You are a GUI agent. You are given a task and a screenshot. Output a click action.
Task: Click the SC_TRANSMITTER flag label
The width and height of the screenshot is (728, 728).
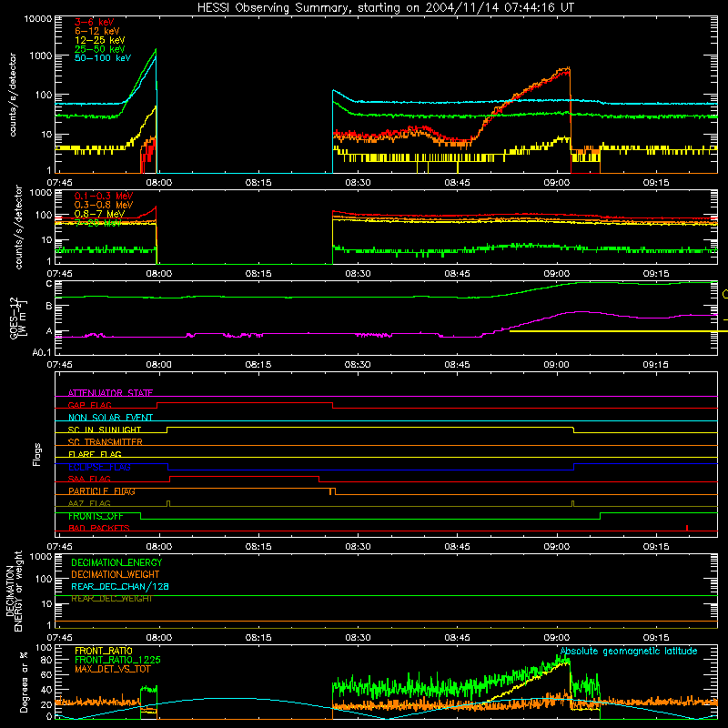(106, 442)
